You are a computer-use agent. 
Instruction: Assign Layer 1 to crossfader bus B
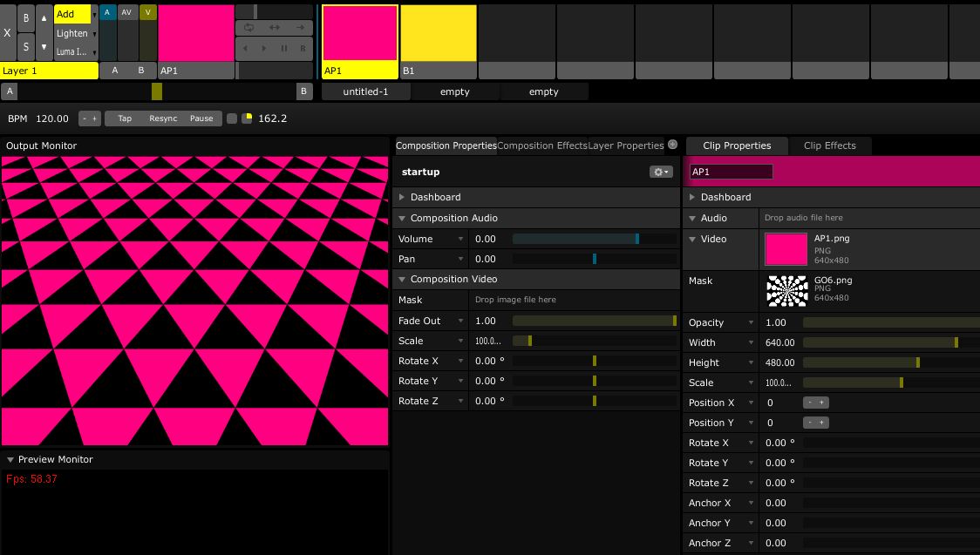(x=141, y=71)
